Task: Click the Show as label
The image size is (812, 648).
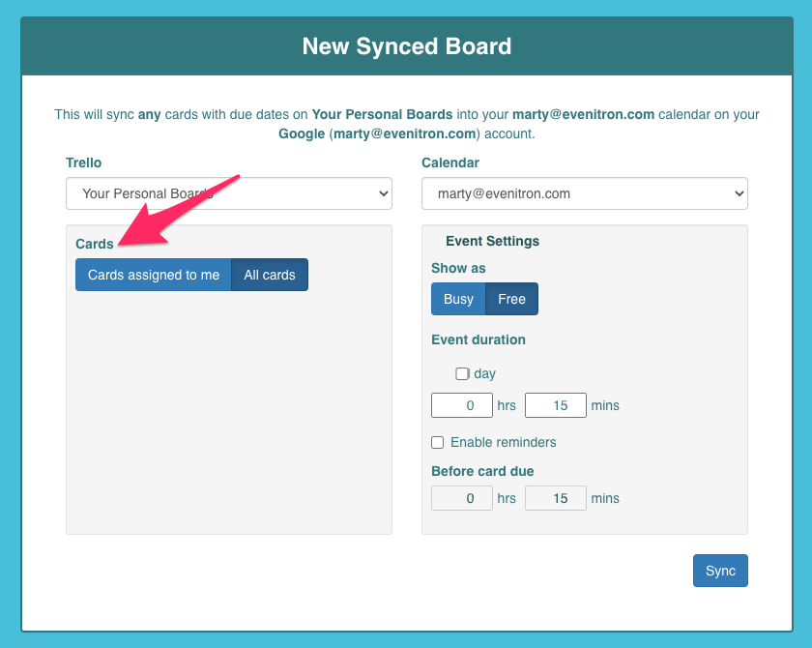Action: point(458,268)
